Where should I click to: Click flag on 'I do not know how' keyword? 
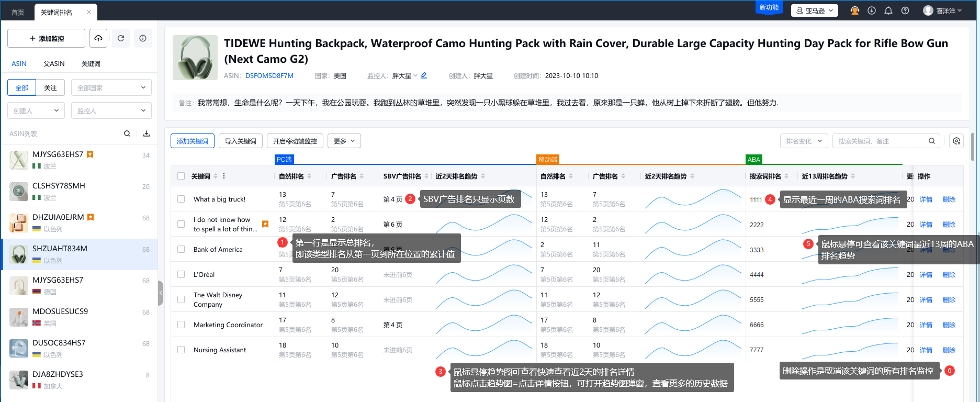point(265,224)
